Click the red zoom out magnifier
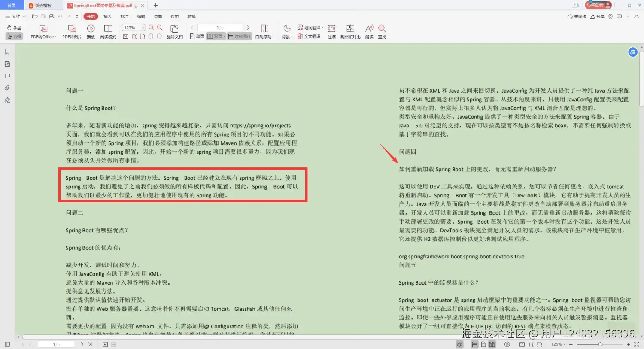 pyautogui.click(x=151, y=27)
